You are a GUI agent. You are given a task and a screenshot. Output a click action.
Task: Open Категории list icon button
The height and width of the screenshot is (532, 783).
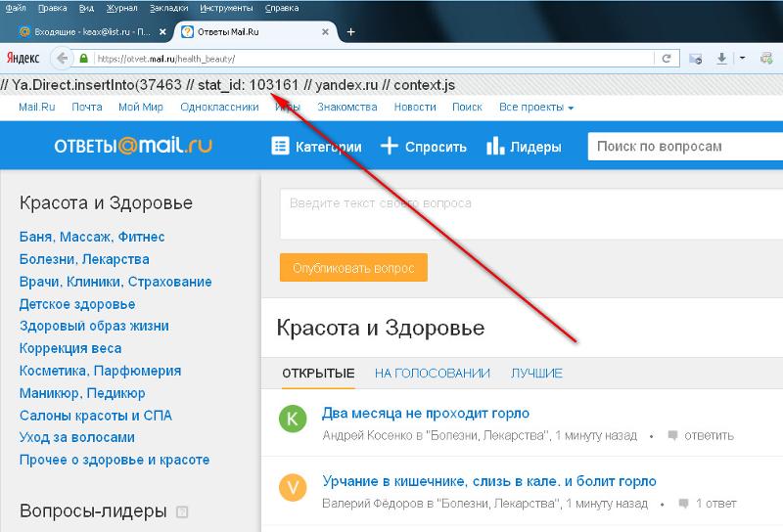click(x=316, y=147)
